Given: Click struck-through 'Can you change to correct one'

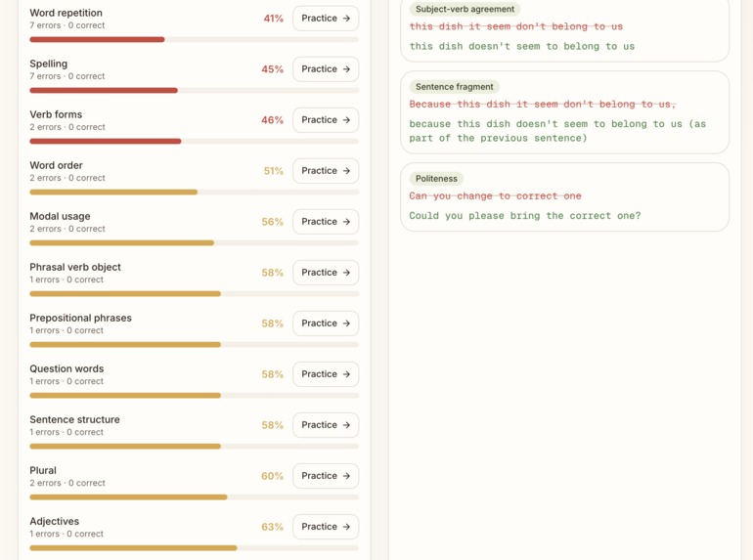Looking at the screenshot, I should click(x=495, y=196).
